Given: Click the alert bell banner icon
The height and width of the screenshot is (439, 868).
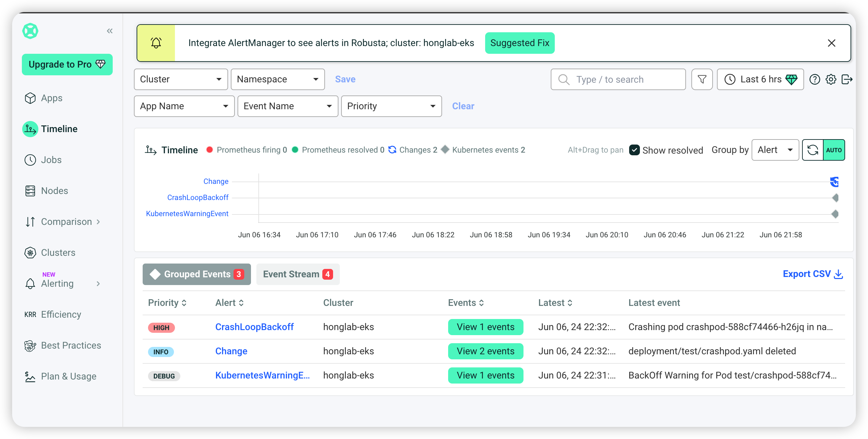Looking at the screenshot, I should coord(156,43).
